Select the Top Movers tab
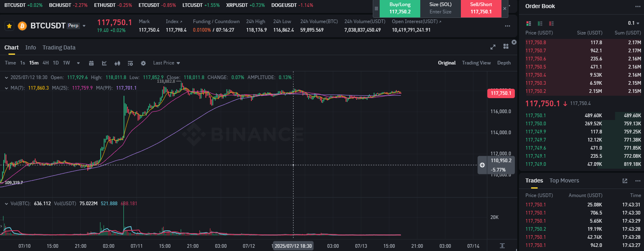Viewport: 644px width, 251px height. 564,181
